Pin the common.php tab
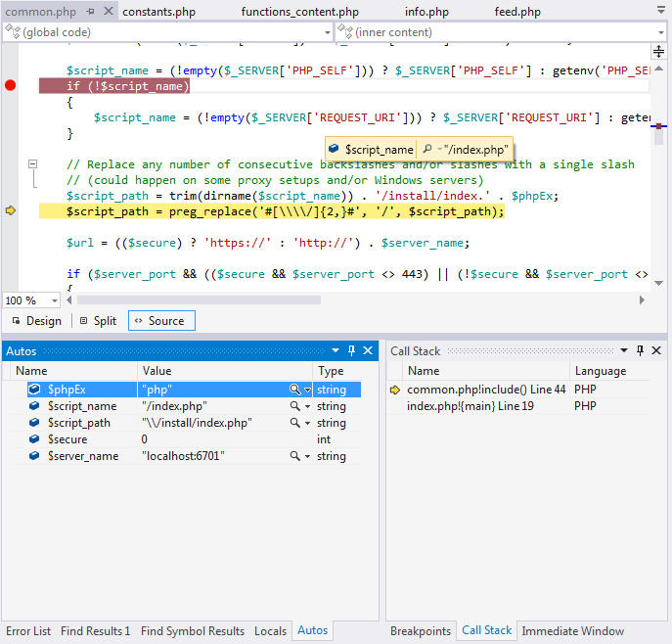This screenshot has width=672, height=644. (90, 12)
